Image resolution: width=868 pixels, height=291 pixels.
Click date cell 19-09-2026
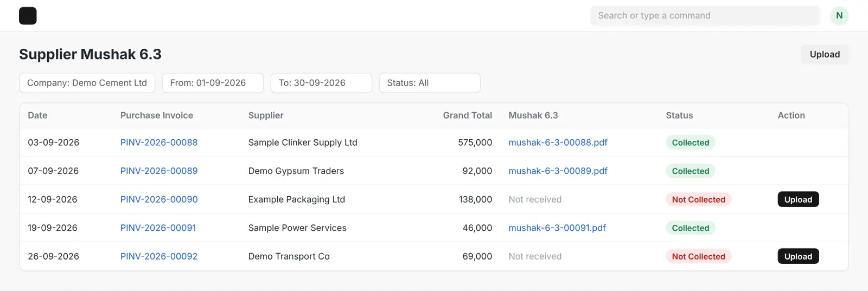click(53, 228)
